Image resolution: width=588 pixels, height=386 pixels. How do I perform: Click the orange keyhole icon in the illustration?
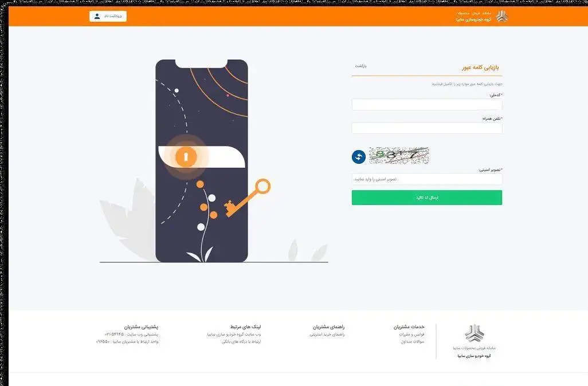tap(186, 157)
